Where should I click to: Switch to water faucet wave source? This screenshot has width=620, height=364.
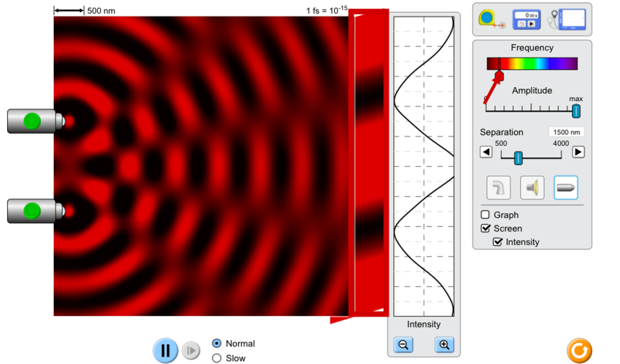(x=498, y=187)
